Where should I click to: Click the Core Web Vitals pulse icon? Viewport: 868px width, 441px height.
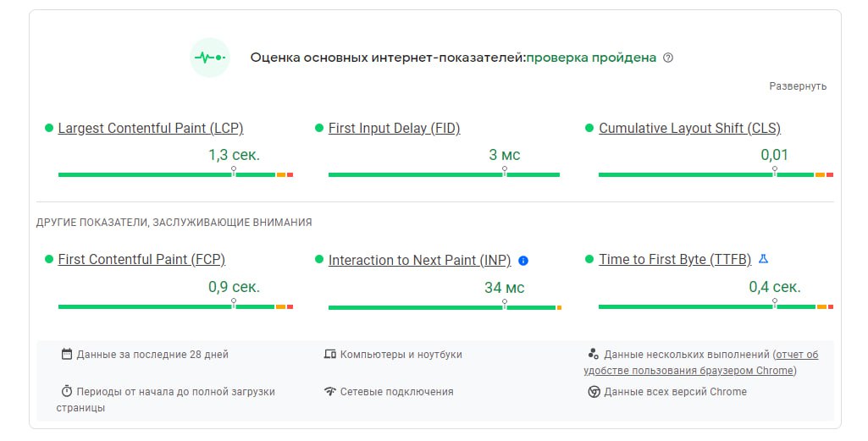[x=210, y=58]
